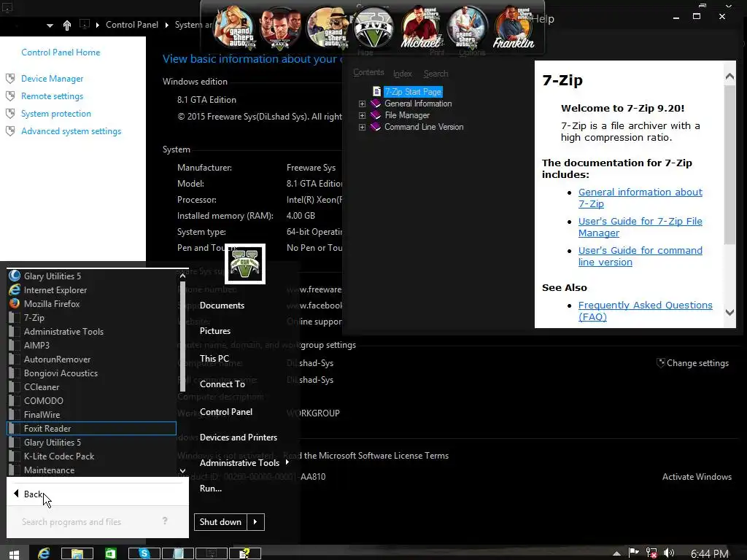Viewport: 747px width, 560px height.
Task: Switch to the Index tab in 7-Zip help
Action: click(x=403, y=74)
